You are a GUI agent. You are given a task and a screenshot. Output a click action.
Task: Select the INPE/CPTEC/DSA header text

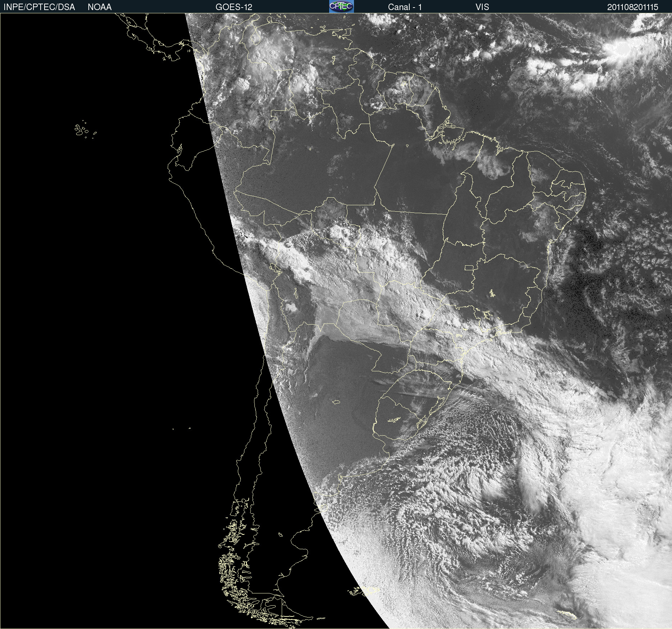coord(39,7)
